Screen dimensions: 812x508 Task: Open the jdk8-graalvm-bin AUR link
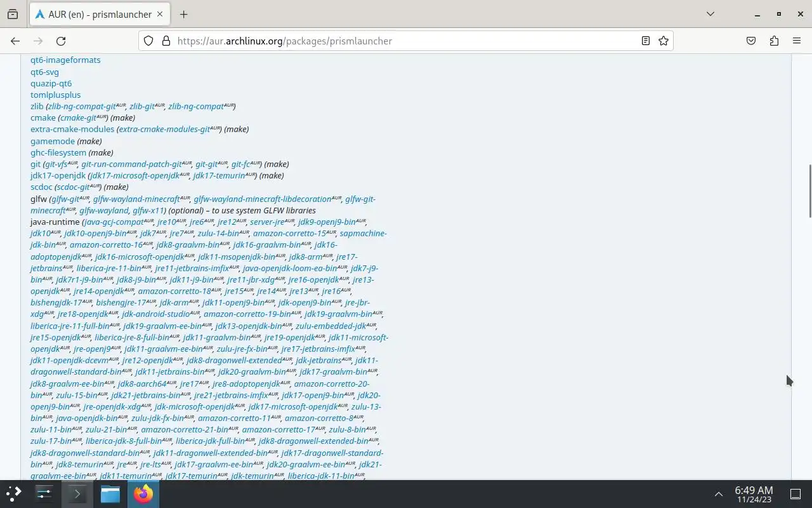pyautogui.click(x=188, y=244)
